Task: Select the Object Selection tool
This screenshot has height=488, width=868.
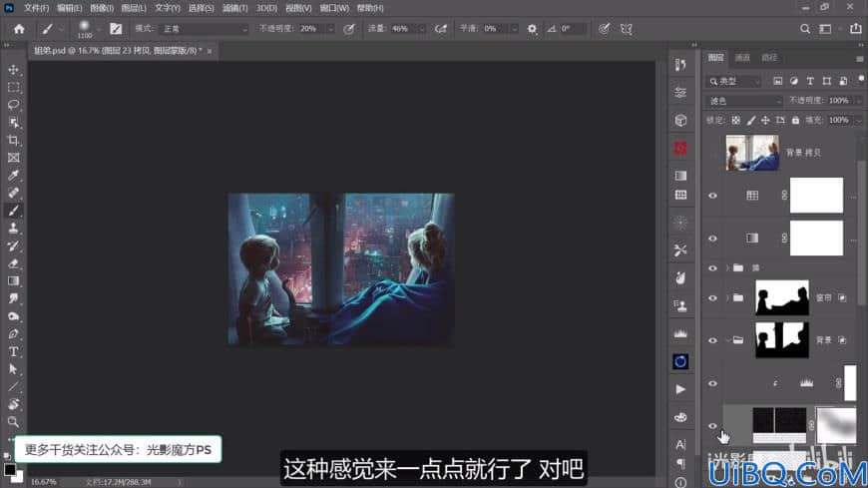Action: [13, 123]
